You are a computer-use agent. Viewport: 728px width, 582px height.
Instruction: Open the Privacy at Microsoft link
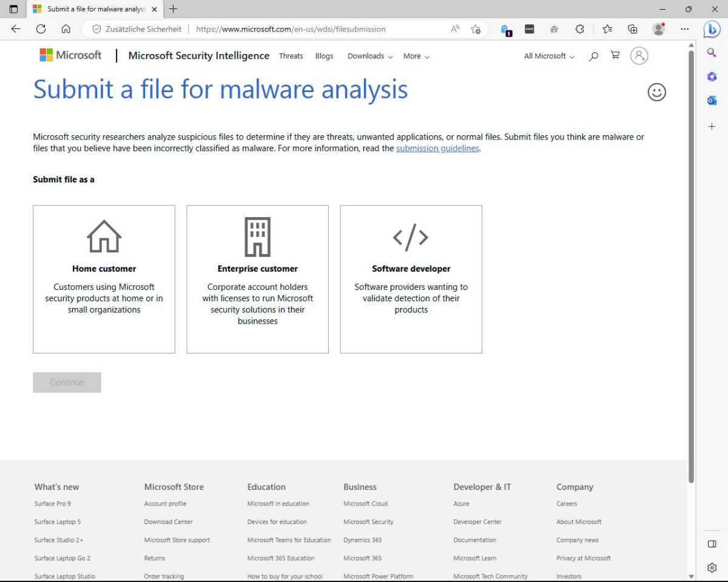pos(584,558)
